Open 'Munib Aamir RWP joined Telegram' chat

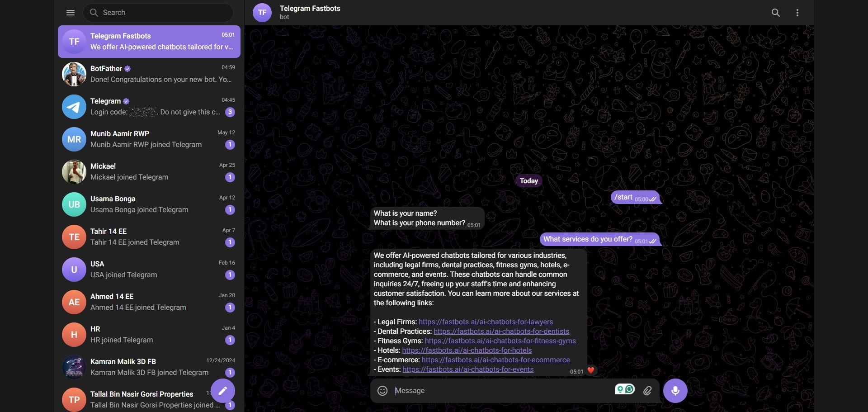pyautogui.click(x=149, y=139)
